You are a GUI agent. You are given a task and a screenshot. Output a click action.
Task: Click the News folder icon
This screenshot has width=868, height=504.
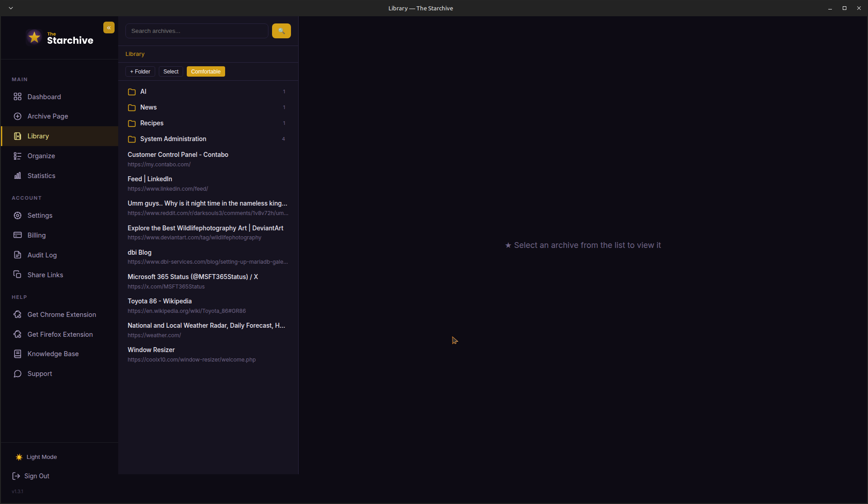coord(132,108)
